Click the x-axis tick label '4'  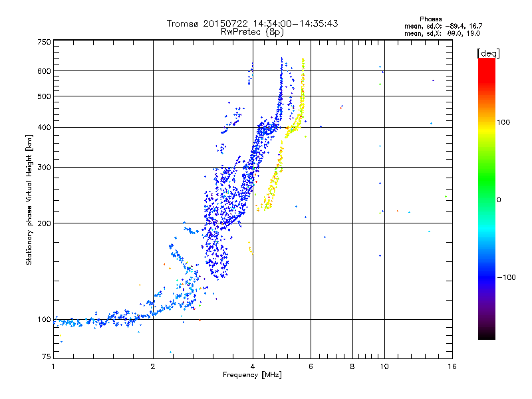click(253, 366)
